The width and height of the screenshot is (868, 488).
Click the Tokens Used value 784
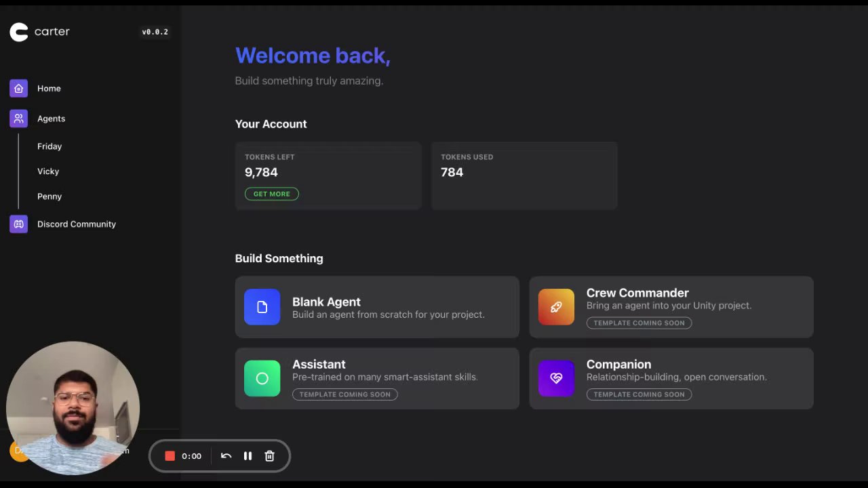(452, 172)
